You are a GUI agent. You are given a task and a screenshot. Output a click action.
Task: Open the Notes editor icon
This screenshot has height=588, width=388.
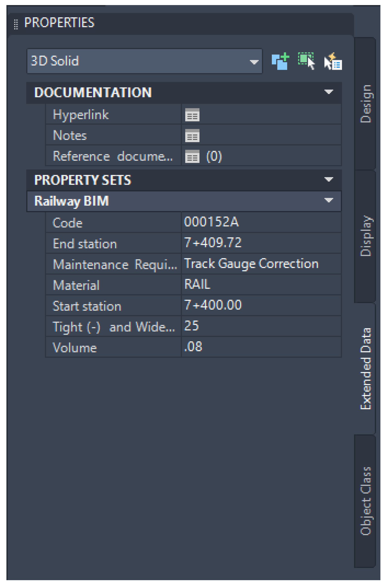[x=192, y=135]
